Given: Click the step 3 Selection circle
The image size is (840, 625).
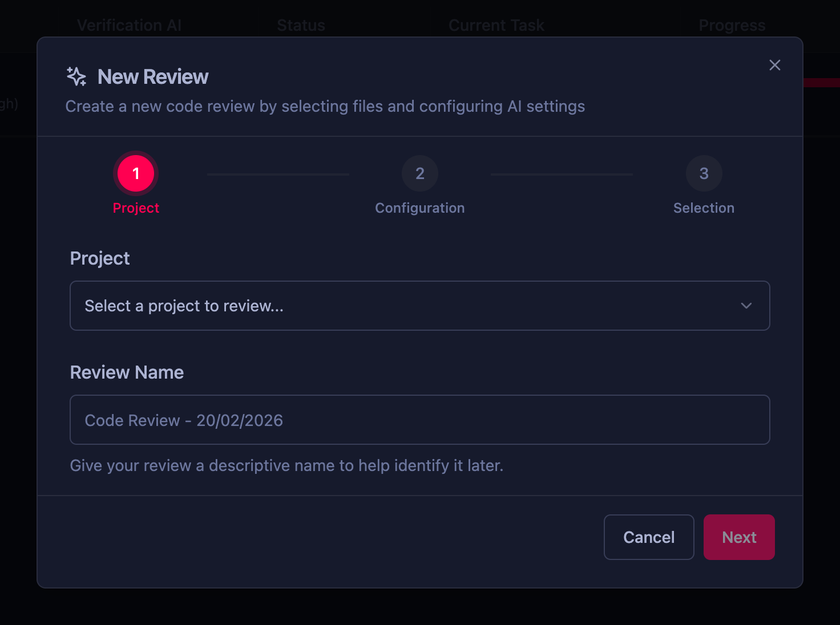Looking at the screenshot, I should pyautogui.click(x=704, y=173).
